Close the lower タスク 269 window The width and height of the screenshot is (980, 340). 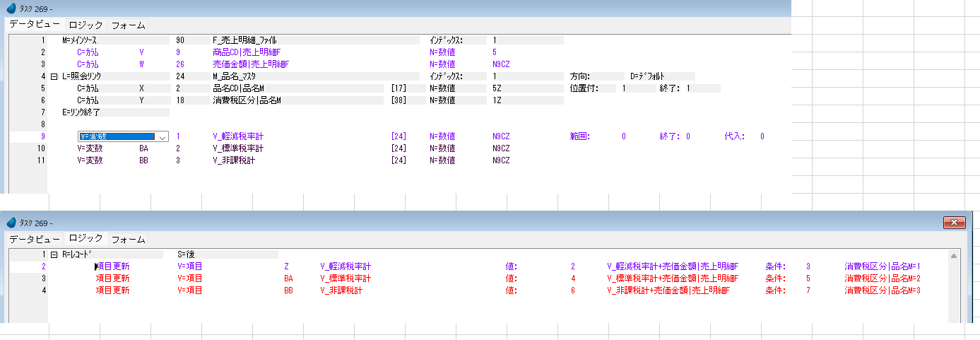[x=955, y=223]
